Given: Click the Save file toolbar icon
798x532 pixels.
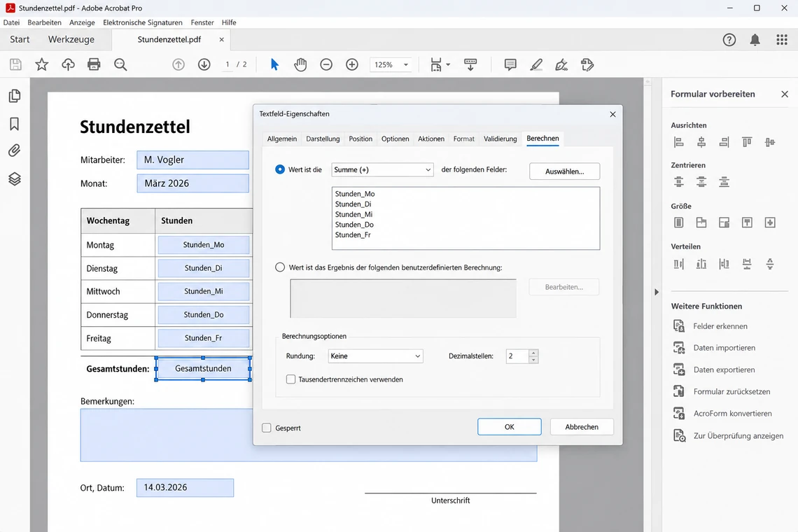Looking at the screenshot, I should (x=16, y=64).
